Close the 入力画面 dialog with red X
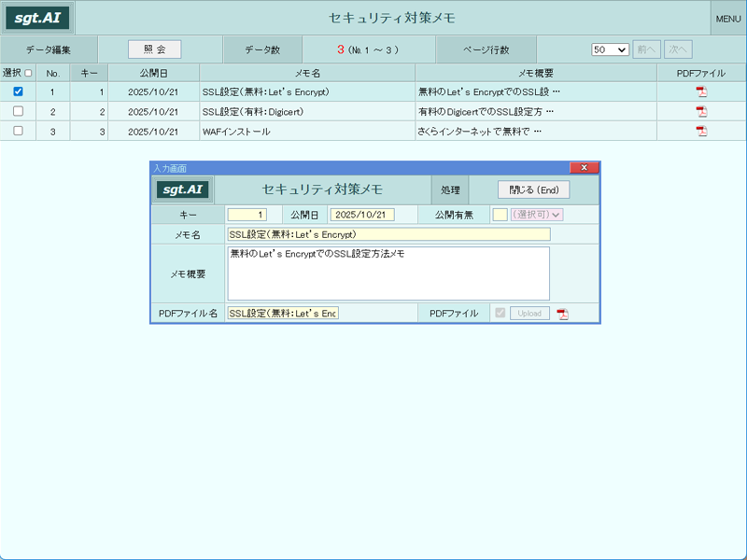This screenshot has height=560, width=747. click(x=585, y=168)
